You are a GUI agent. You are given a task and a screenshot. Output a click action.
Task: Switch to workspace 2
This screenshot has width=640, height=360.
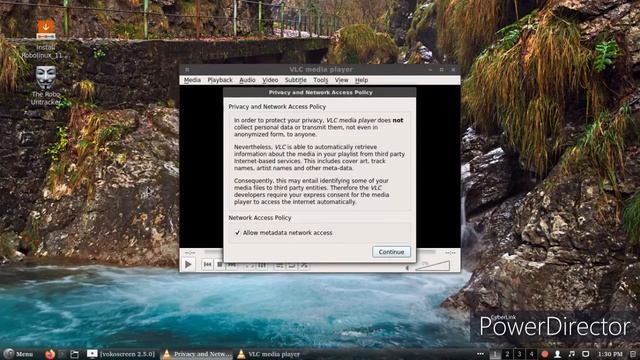click(x=507, y=354)
